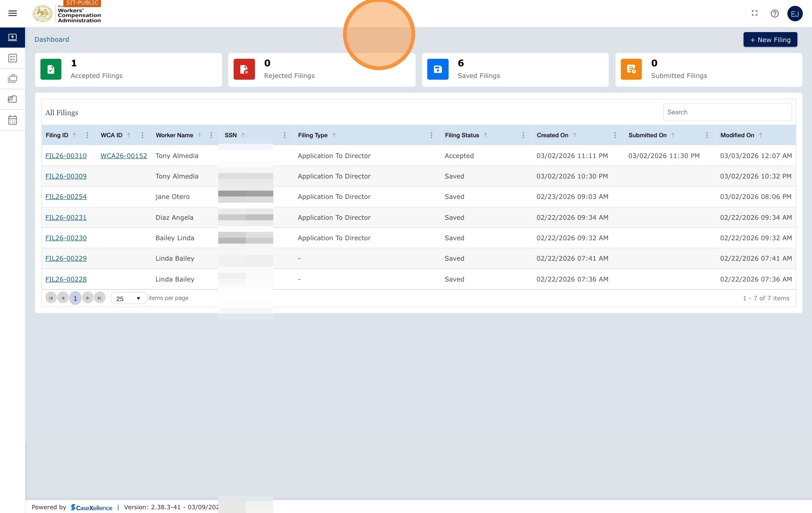Viewport: 812px width, 513px height.
Task: Open WCA ID column options menu
Action: [142, 135]
